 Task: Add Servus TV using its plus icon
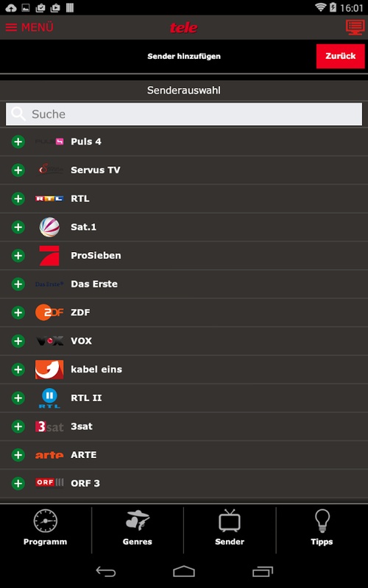click(18, 171)
